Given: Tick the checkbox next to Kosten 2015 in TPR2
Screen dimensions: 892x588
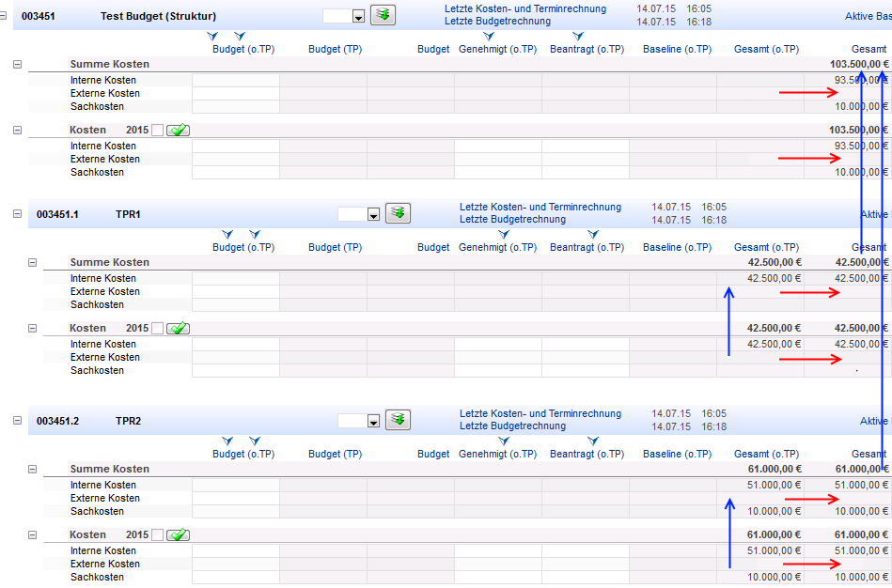Looking at the screenshot, I should tap(158, 535).
